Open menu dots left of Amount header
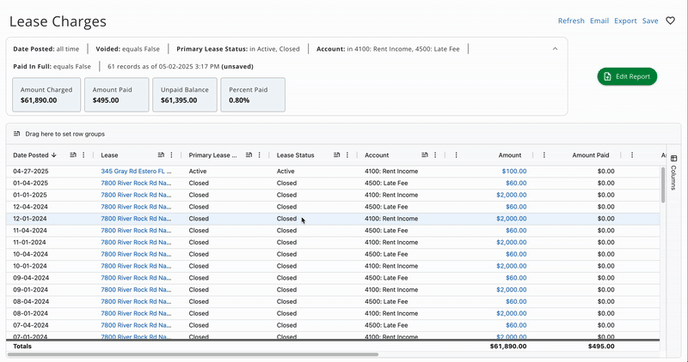The height and width of the screenshot is (362, 688). click(456, 155)
